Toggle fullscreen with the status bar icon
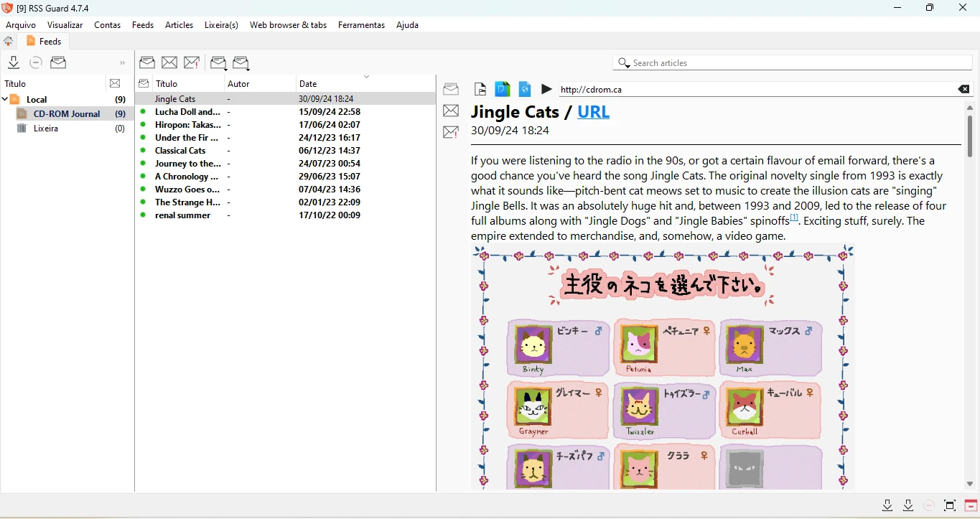This screenshot has width=980, height=519. click(x=950, y=505)
